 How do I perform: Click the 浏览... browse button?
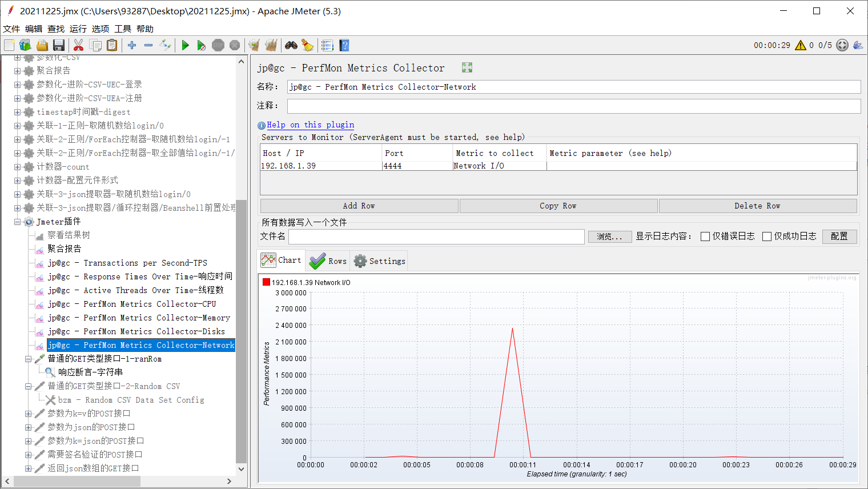(610, 237)
